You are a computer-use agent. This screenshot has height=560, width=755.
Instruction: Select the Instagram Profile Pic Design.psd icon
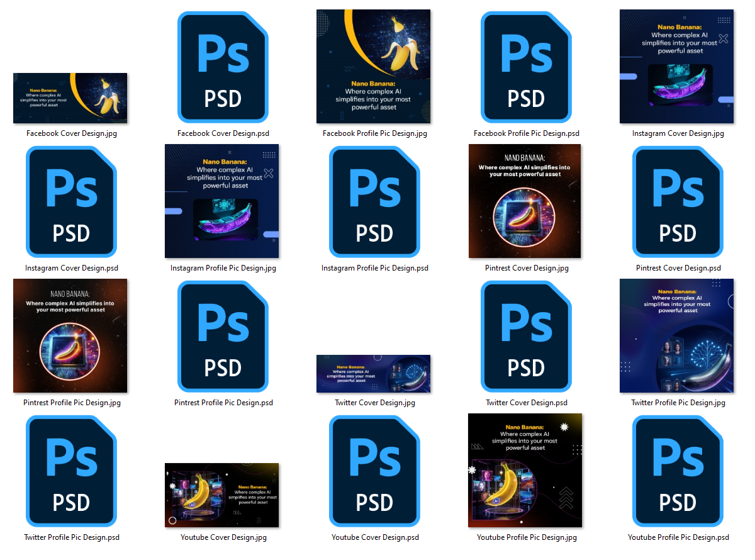374,201
